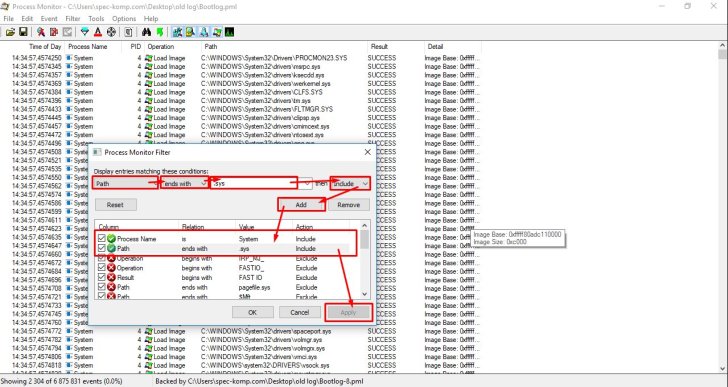
Task: Clear the display using the eraser icon
Action: click(x=67, y=32)
